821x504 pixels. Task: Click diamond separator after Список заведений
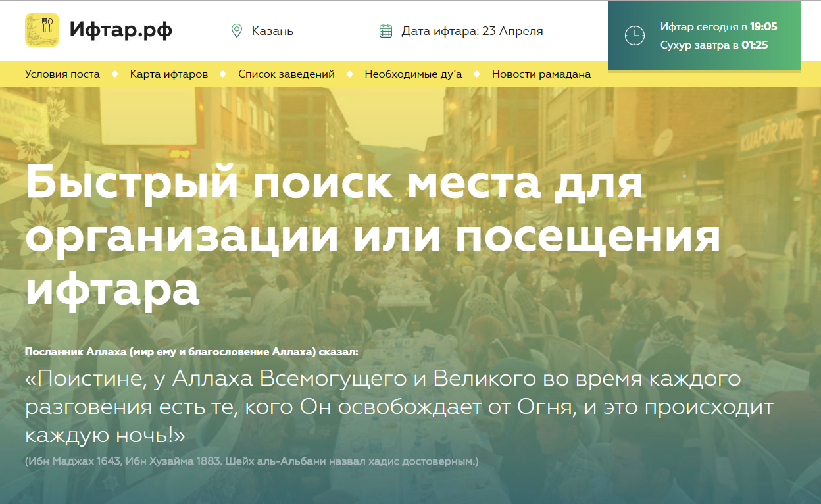(350, 74)
